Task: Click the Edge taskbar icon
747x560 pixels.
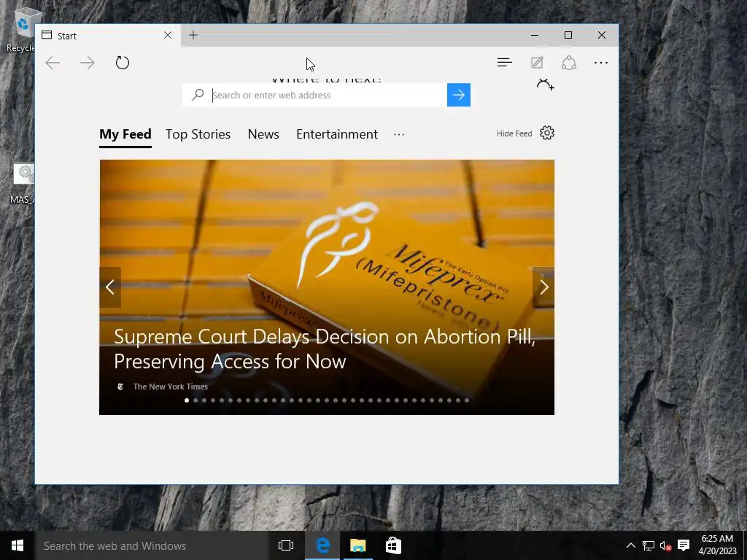Action: click(322, 545)
